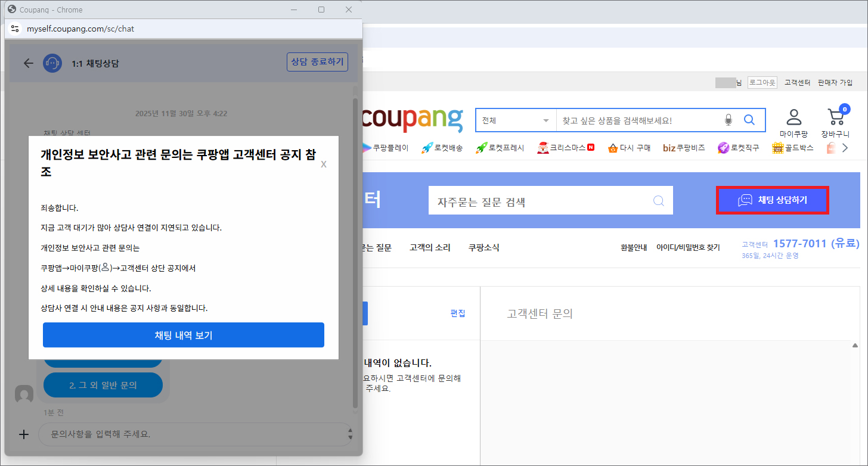Click 채팅 내역 보기 button

click(184, 335)
